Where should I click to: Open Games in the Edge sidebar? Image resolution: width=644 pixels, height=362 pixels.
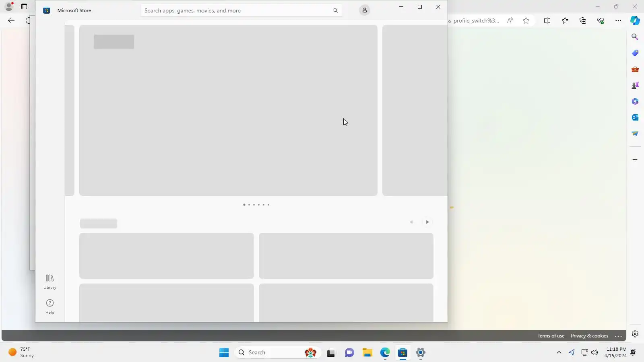click(635, 85)
